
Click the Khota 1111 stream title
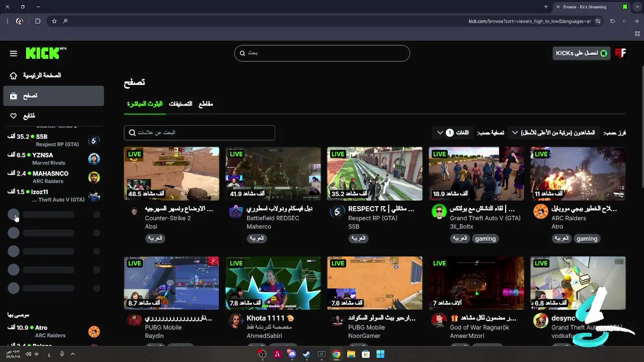pyautogui.click(x=270, y=318)
